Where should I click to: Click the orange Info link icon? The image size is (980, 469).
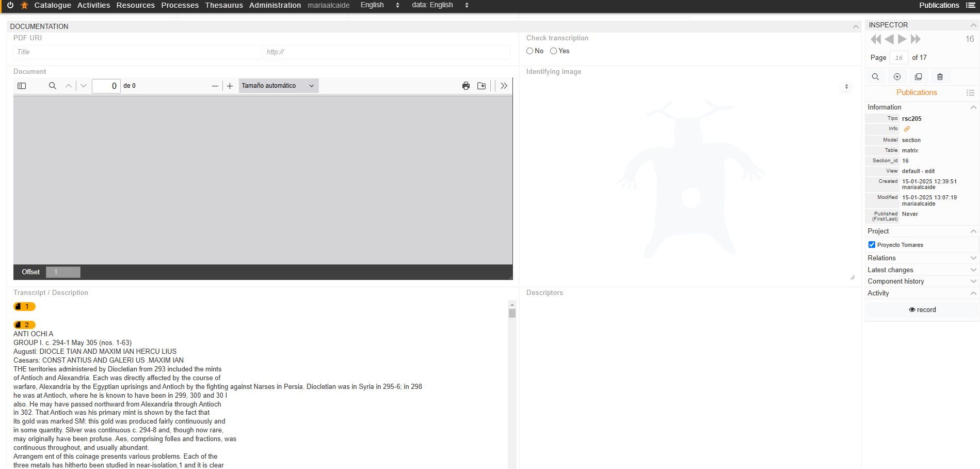click(907, 129)
